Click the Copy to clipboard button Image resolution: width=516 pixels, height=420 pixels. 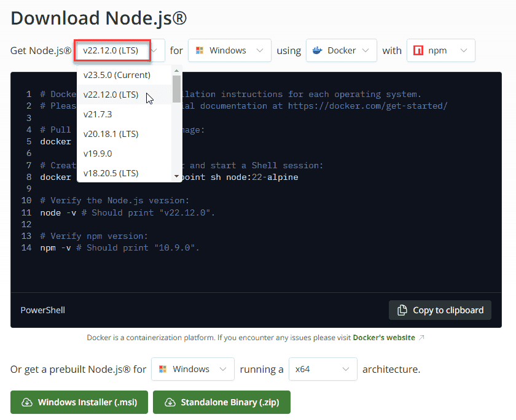click(440, 310)
